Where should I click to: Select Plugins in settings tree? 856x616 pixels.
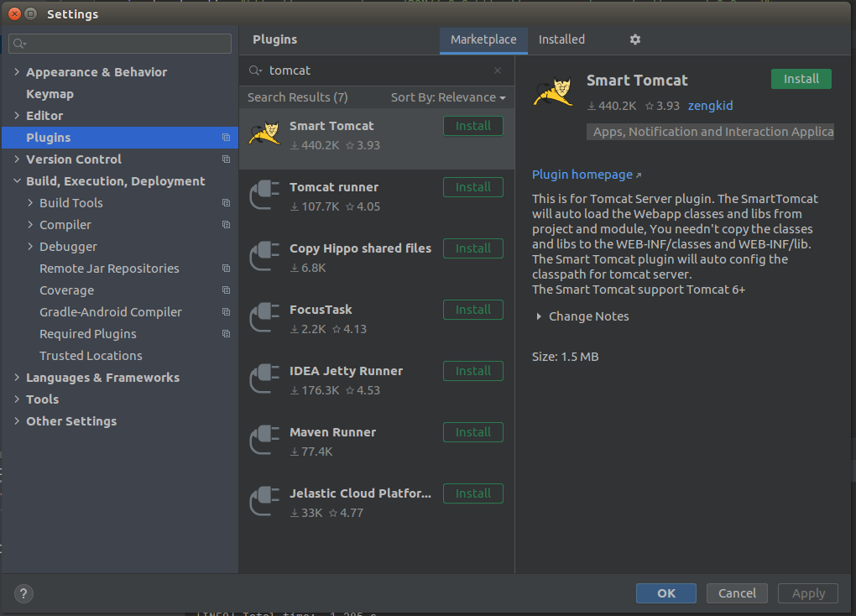(x=119, y=138)
